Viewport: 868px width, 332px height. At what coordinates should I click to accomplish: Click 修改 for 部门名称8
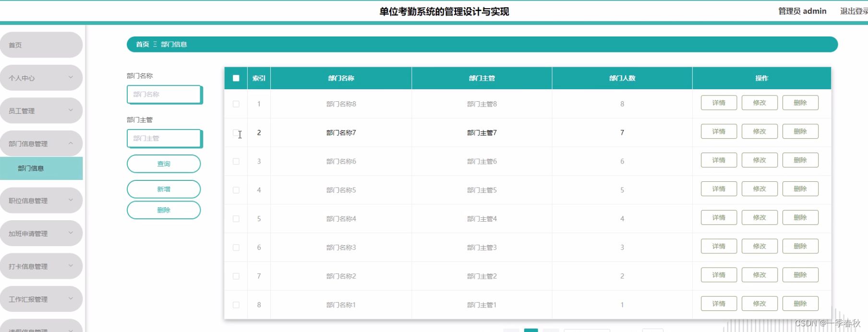pos(759,103)
